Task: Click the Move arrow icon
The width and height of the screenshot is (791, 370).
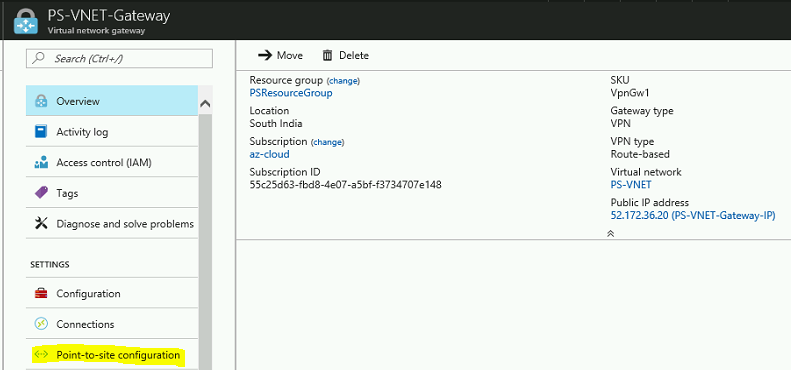Action: pyautogui.click(x=265, y=55)
